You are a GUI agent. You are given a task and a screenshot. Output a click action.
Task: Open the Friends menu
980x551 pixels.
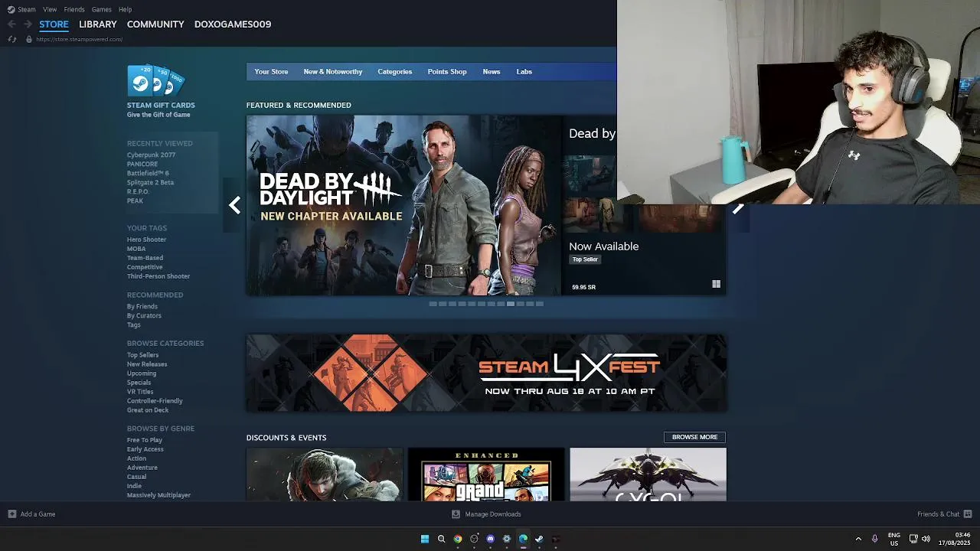click(x=74, y=9)
